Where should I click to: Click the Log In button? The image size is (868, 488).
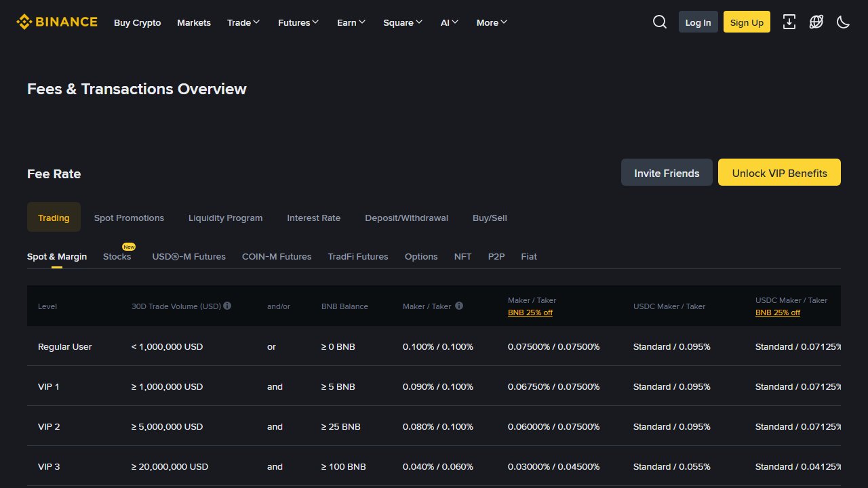click(698, 22)
